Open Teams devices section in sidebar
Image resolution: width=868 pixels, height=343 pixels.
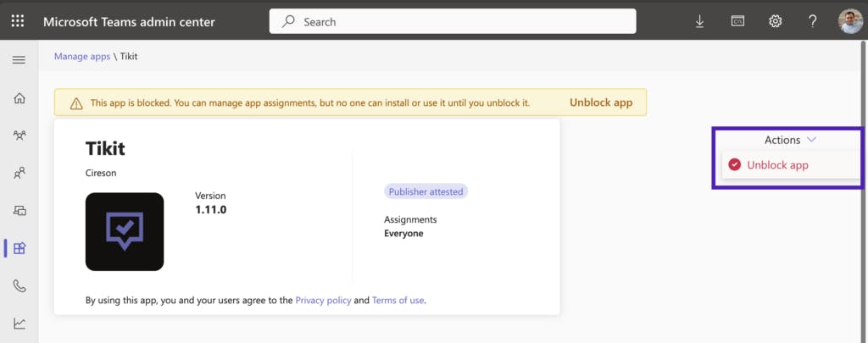(x=19, y=211)
